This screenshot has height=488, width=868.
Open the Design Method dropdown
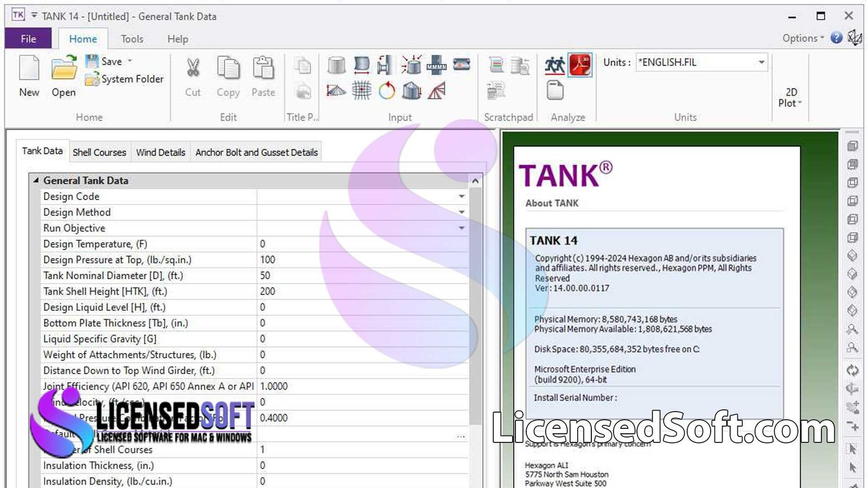(462, 212)
